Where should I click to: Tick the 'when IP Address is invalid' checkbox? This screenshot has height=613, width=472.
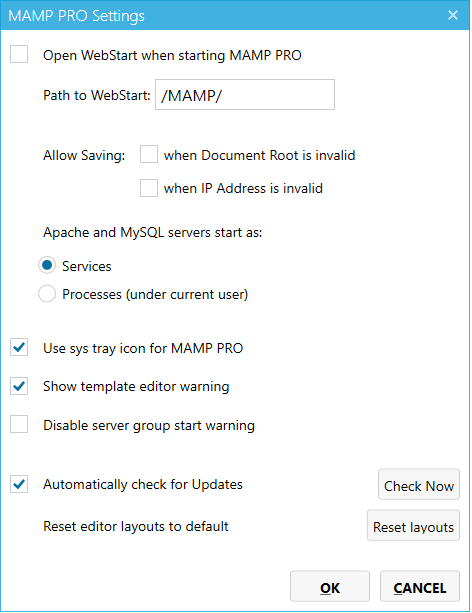pyautogui.click(x=149, y=188)
